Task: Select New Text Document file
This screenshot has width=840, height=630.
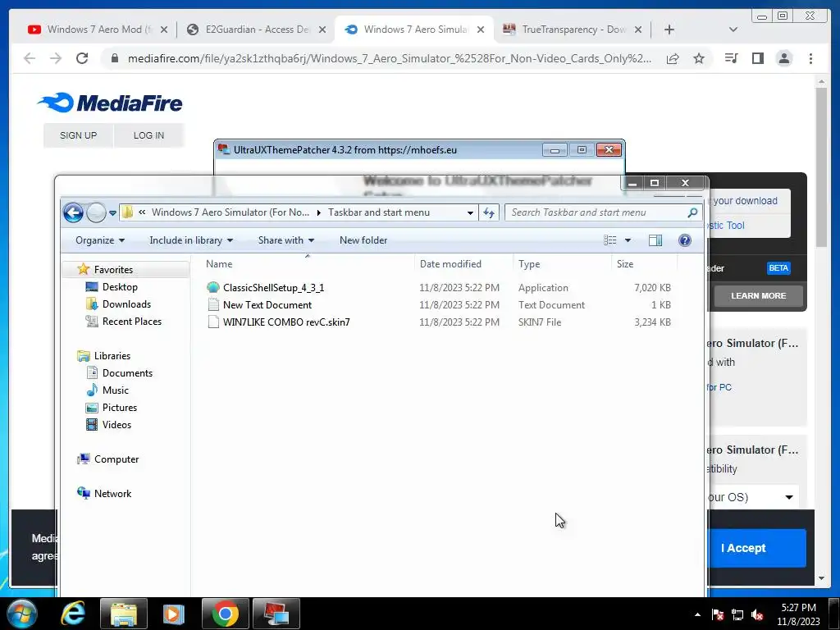Action: tap(267, 305)
